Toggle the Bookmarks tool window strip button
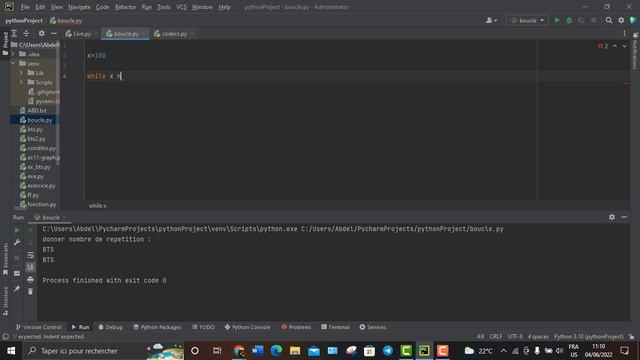Viewport: 640px width, 360px height. pyautogui.click(x=5, y=260)
